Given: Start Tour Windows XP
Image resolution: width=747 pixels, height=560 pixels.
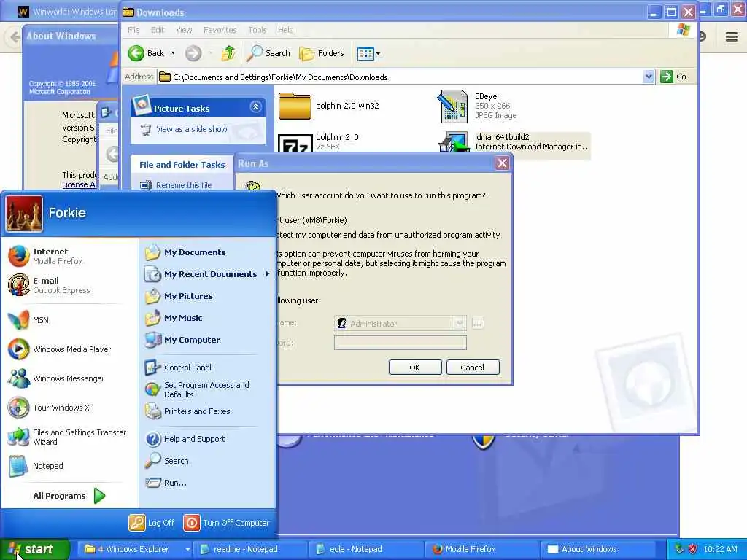Looking at the screenshot, I should tap(51, 408).
